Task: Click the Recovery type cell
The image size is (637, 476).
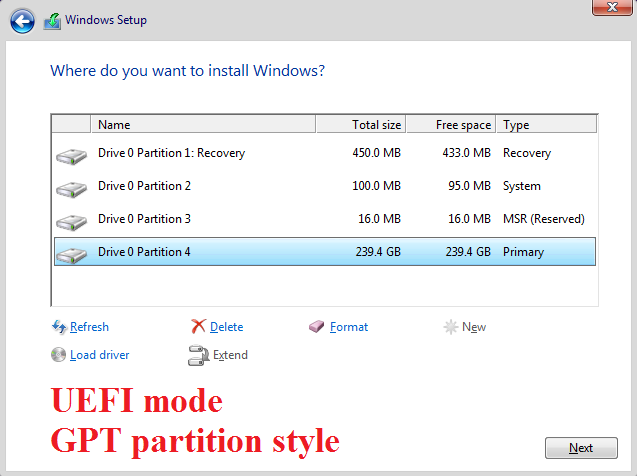Action: pos(527,153)
